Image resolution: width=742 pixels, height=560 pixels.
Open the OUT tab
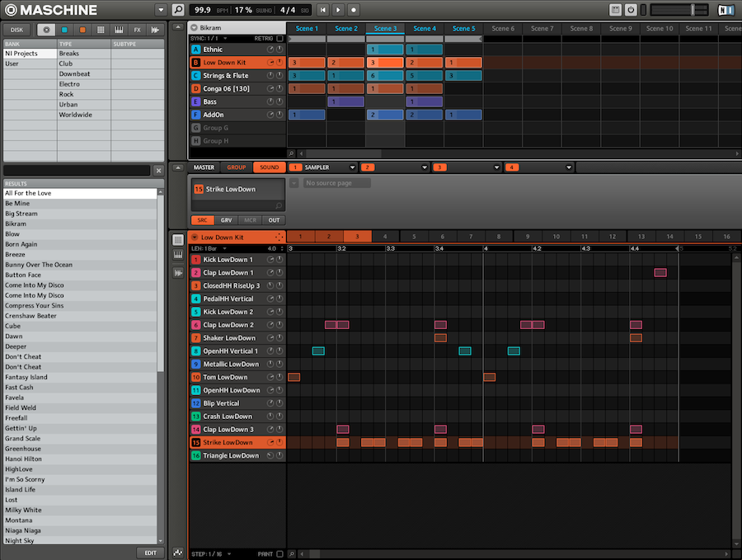click(274, 220)
